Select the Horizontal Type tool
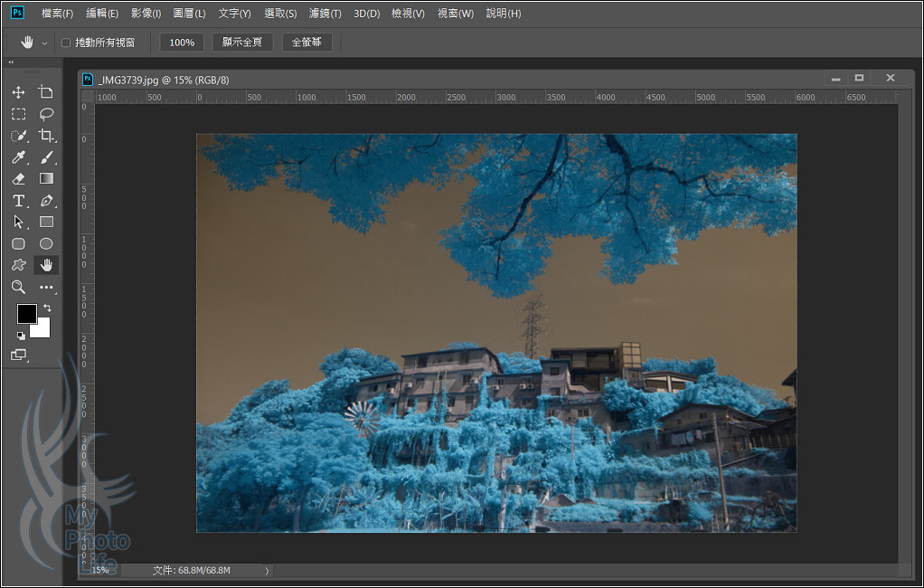This screenshot has height=588, width=924. (x=18, y=201)
